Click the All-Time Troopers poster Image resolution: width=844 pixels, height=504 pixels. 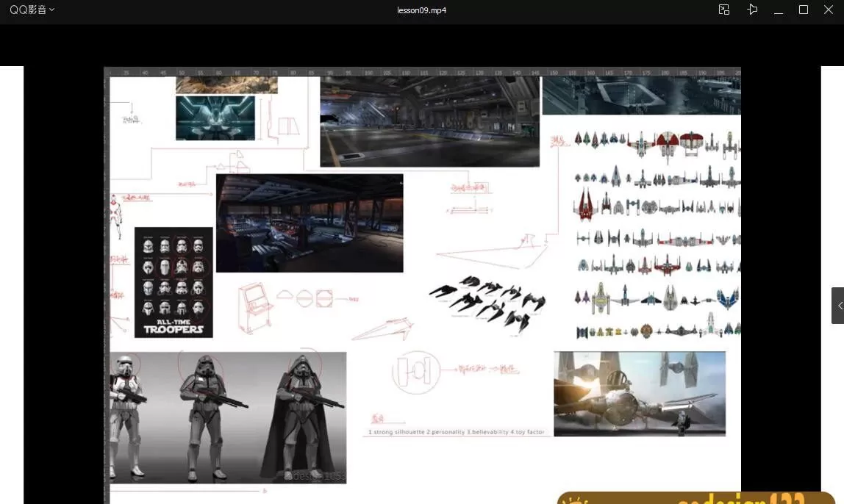point(174,282)
